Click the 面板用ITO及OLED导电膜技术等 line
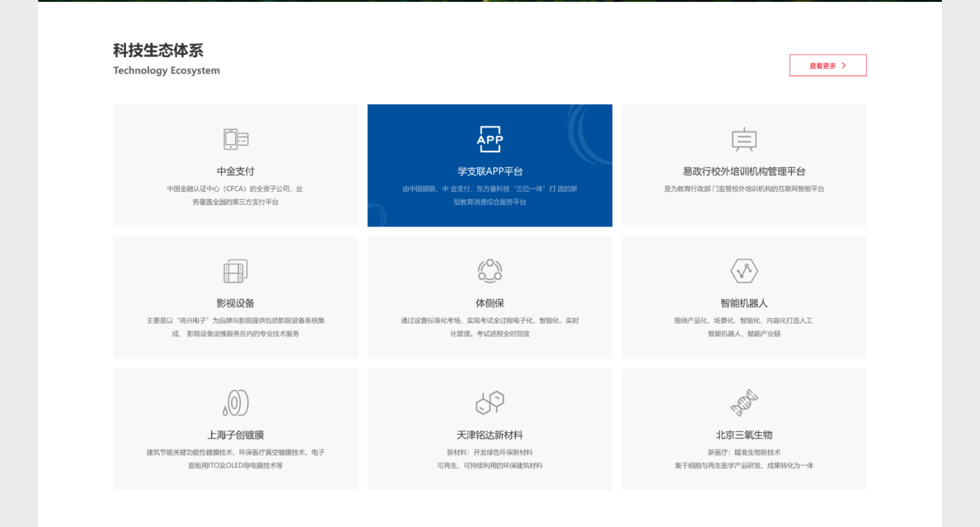Screen dimensions: 980x527 tap(235, 466)
